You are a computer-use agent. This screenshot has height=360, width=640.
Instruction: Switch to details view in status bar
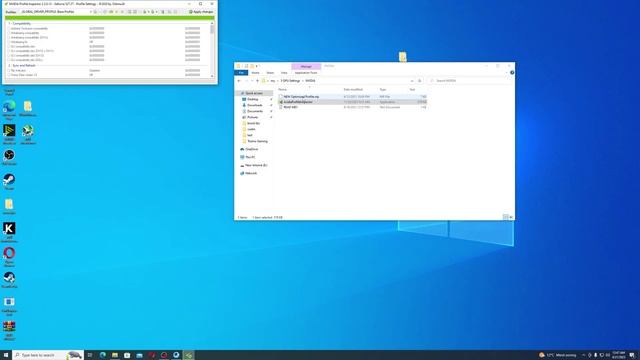point(505,218)
